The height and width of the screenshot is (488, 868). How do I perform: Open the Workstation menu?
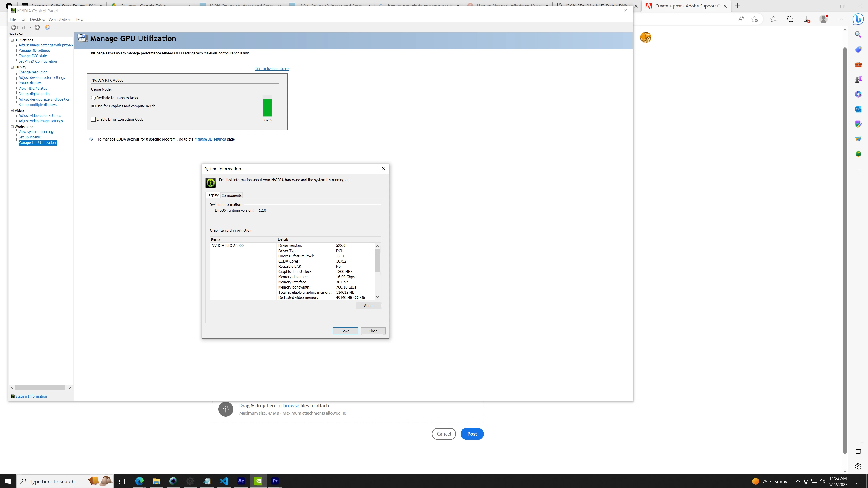[60, 19]
